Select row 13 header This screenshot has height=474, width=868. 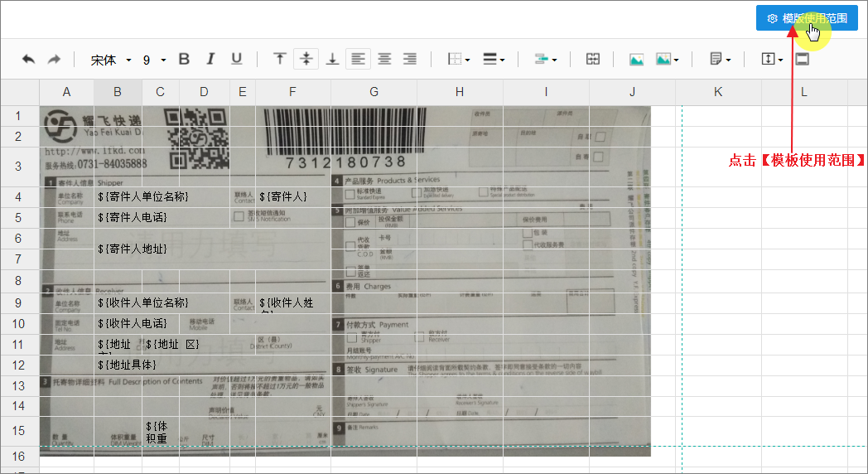[19, 386]
